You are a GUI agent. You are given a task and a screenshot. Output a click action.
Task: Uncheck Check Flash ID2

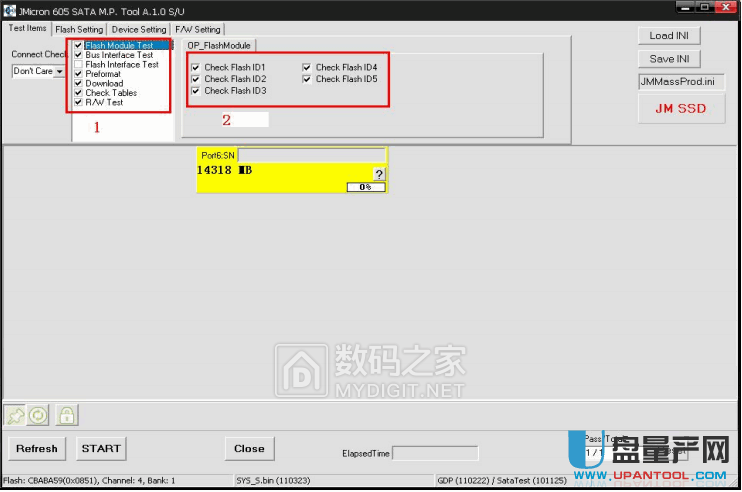pyautogui.click(x=195, y=79)
